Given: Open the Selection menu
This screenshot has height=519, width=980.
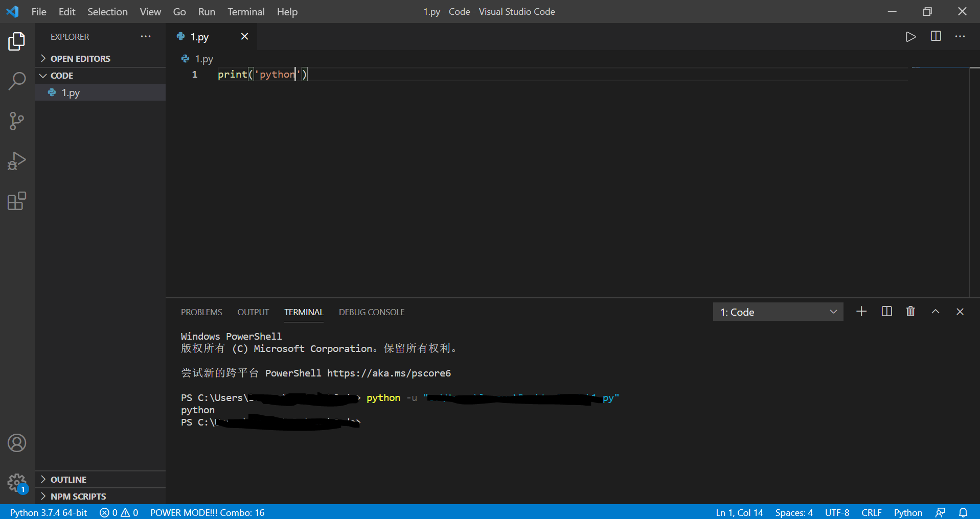Looking at the screenshot, I should tap(107, 12).
